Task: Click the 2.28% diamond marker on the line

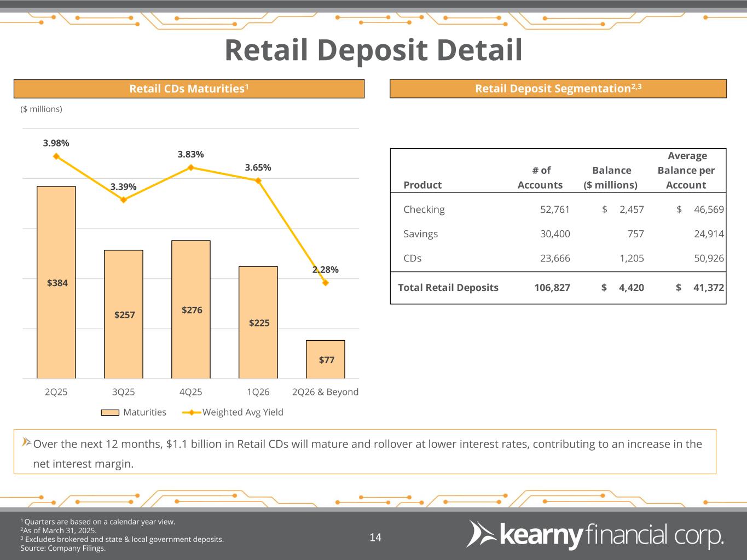Action: pos(326,283)
